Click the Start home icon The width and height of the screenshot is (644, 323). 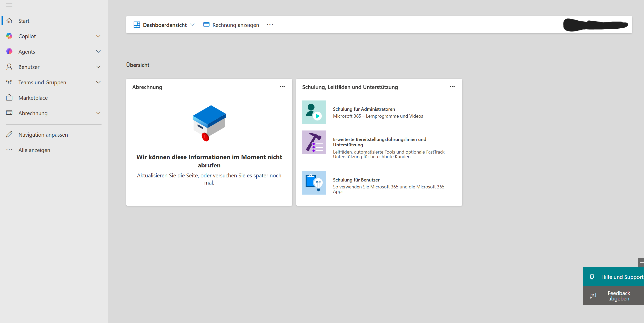9,21
